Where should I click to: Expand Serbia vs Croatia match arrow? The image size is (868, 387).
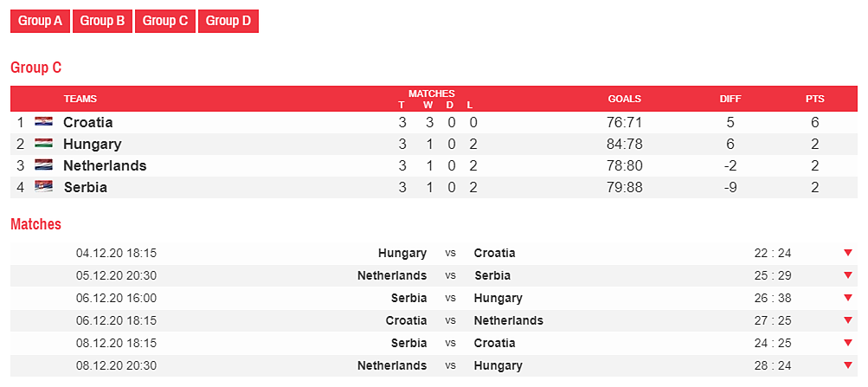(848, 343)
